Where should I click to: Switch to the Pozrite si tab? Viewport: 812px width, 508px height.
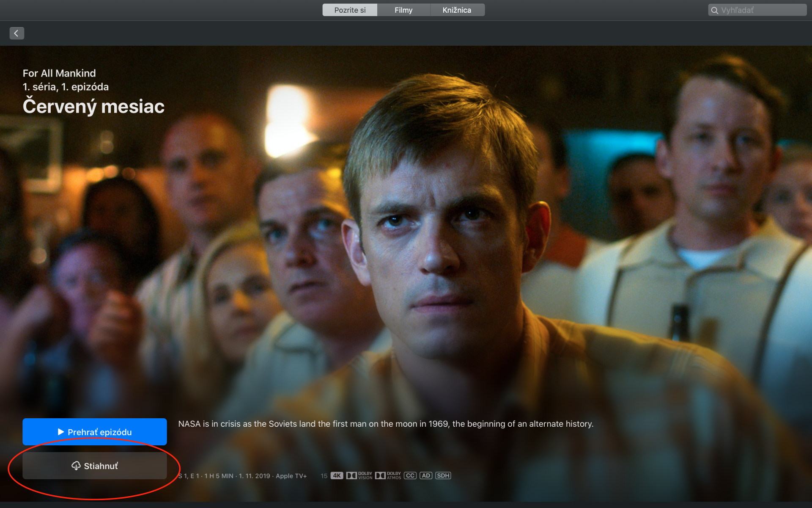(350, 10)
